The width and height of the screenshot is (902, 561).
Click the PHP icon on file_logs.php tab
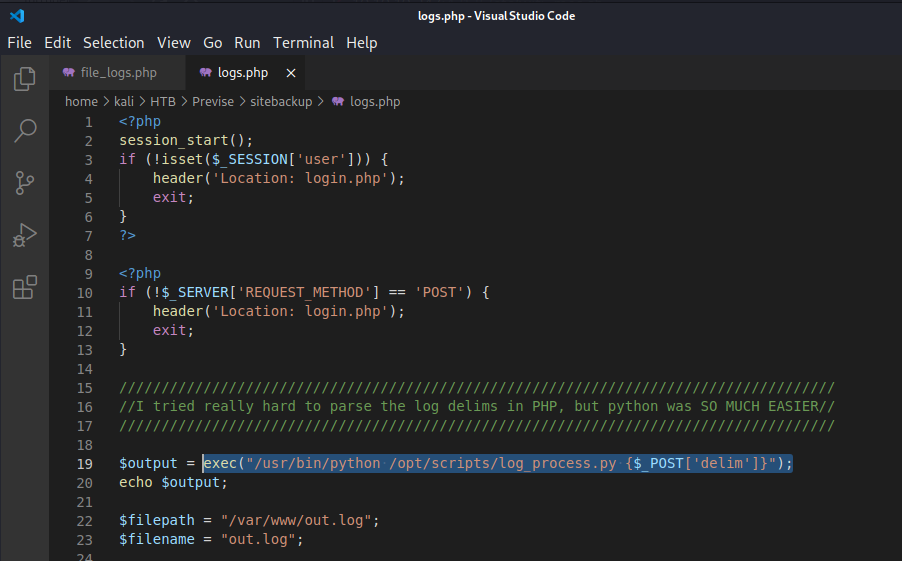point(68,73)
